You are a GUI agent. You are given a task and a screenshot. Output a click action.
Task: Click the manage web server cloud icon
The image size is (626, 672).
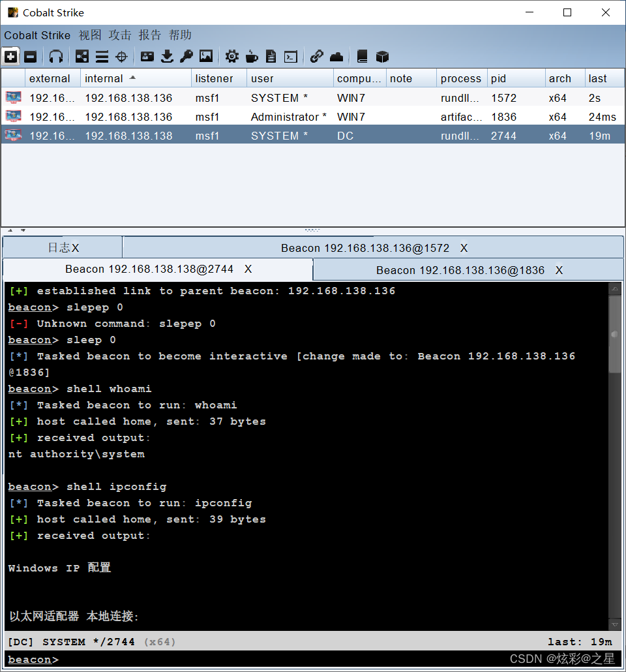[336, 57]
